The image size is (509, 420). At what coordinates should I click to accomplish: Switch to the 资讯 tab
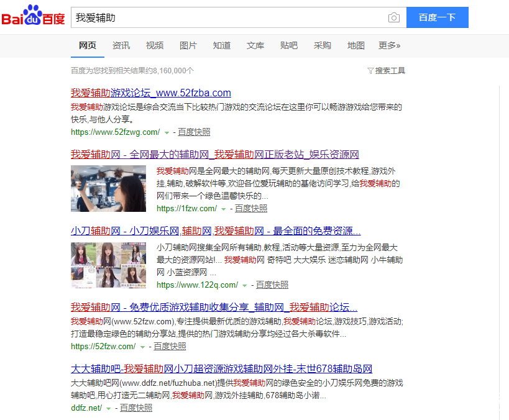[x=121, y=45]
